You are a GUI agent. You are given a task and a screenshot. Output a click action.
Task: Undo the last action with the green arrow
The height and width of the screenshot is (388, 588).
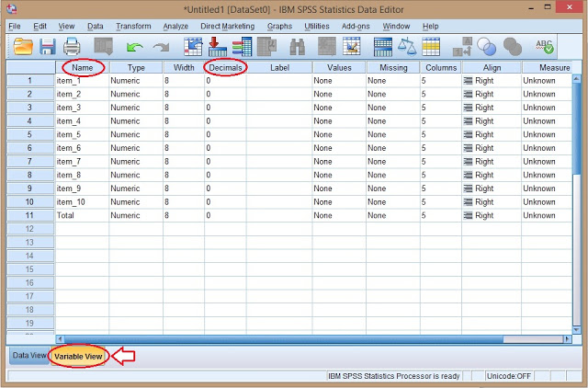point(135,47)
